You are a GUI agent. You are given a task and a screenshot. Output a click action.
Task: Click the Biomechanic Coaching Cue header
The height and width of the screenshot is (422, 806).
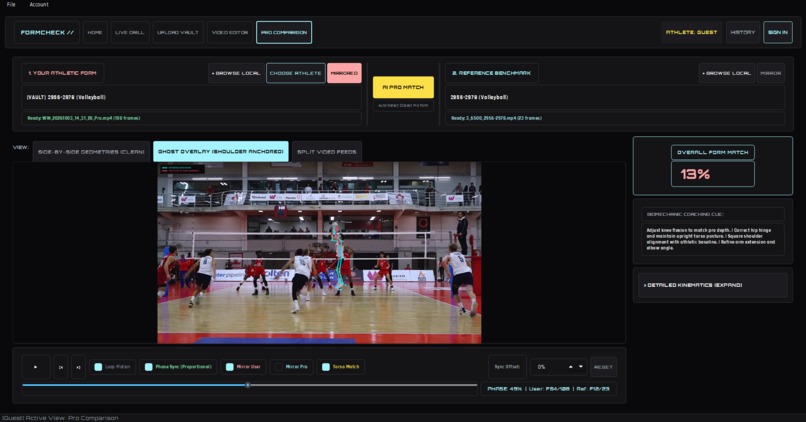tap(712, 214)
